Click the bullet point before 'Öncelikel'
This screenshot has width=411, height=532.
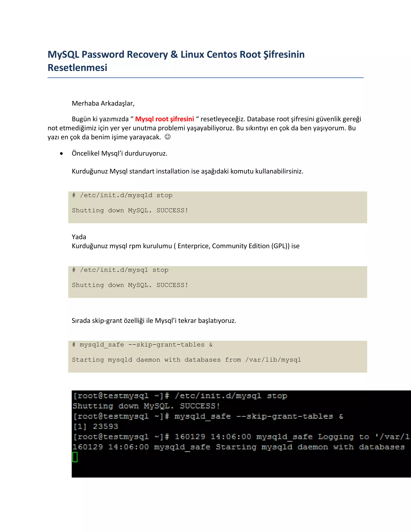tap(61, 154)
